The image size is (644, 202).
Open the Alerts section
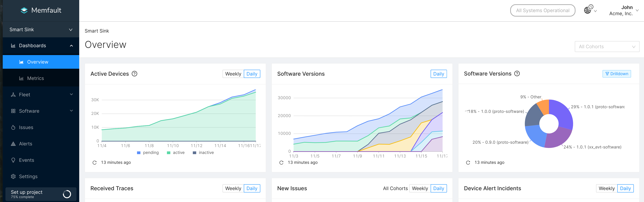[26, 144]
